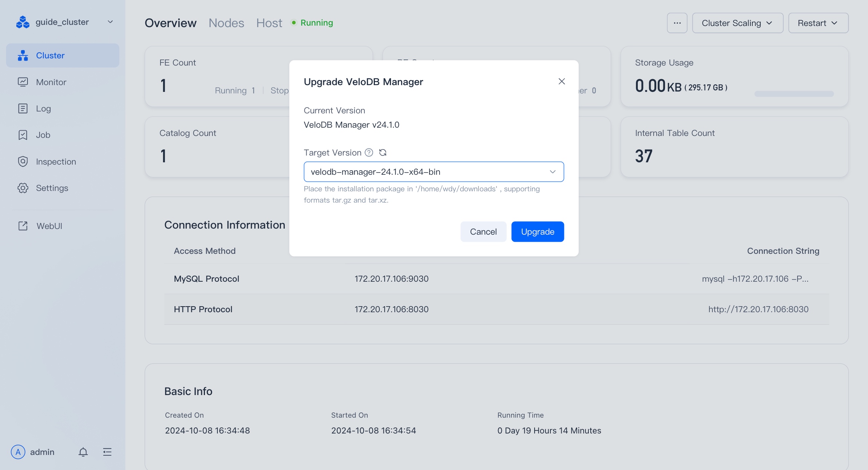This screenshot has width=868, height=470.
Task: Click the Access Method column header
Action: click(x=205, y=251)
